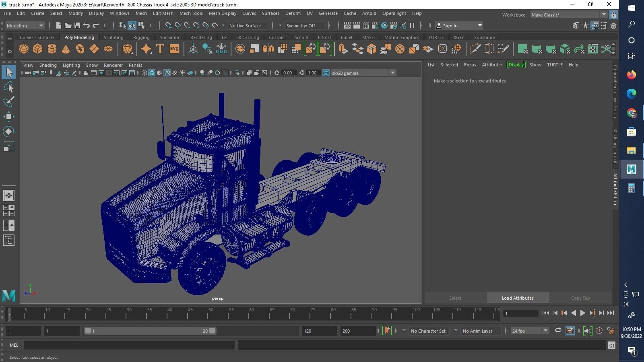Screen dimensions: 644x362
Task: Click the viewport gamma value field
Action: tap(313, 73)
